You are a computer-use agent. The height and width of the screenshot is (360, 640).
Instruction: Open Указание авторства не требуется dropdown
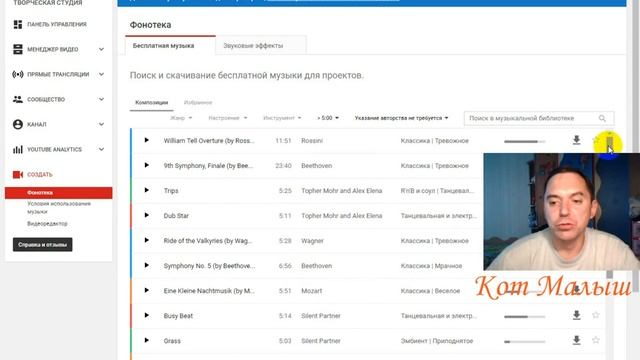(x=401, y=118)
